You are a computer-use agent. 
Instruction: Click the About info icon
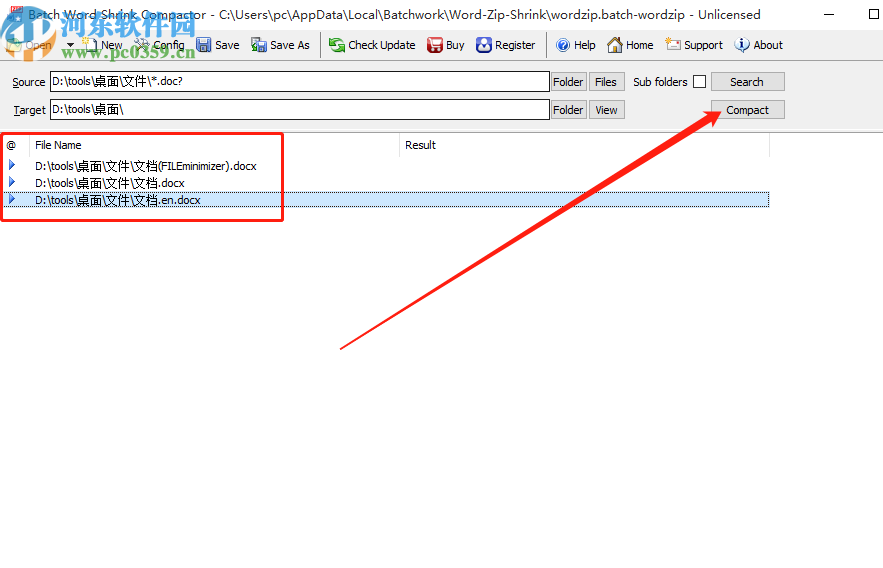pyautogui.click(x=742, y=45)
